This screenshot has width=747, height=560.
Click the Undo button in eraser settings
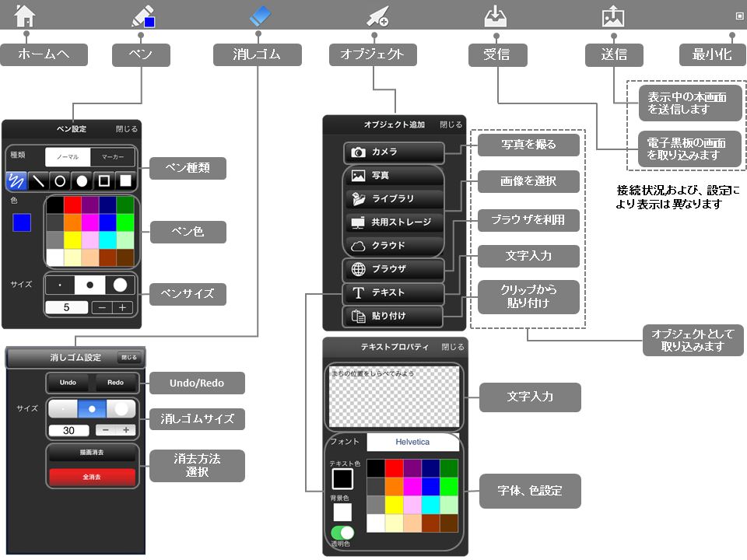pyautogui.click(x=68, y=383)
